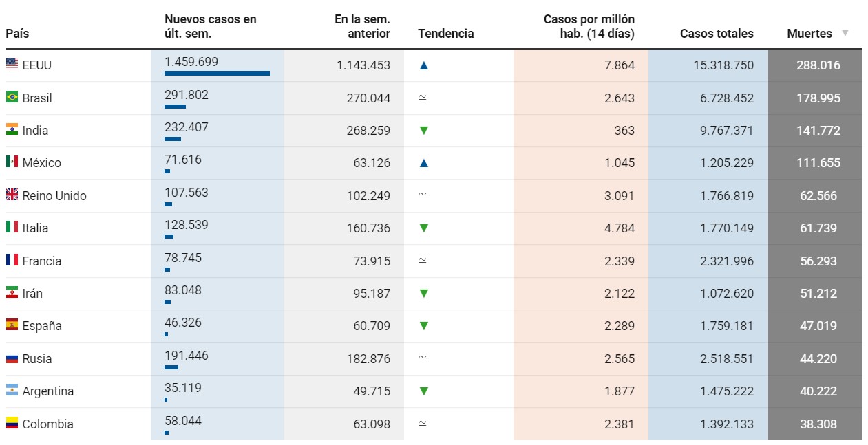868x445 pixels.
Task: Click the Nuevos casos en últ. sem. header
Action: point(210,26)
